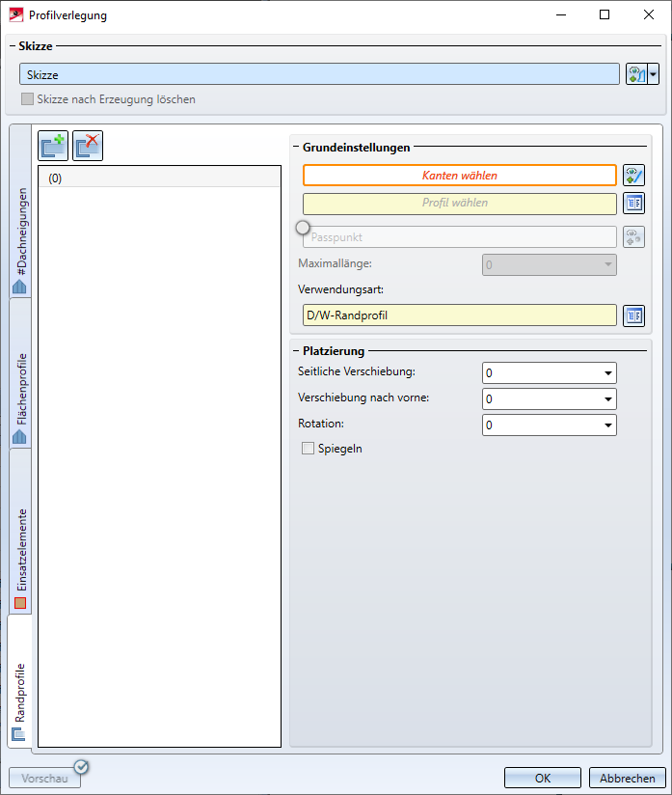672x795 pixels.
Task: Collapse the Skizze section
Action: tap(13, 46)
